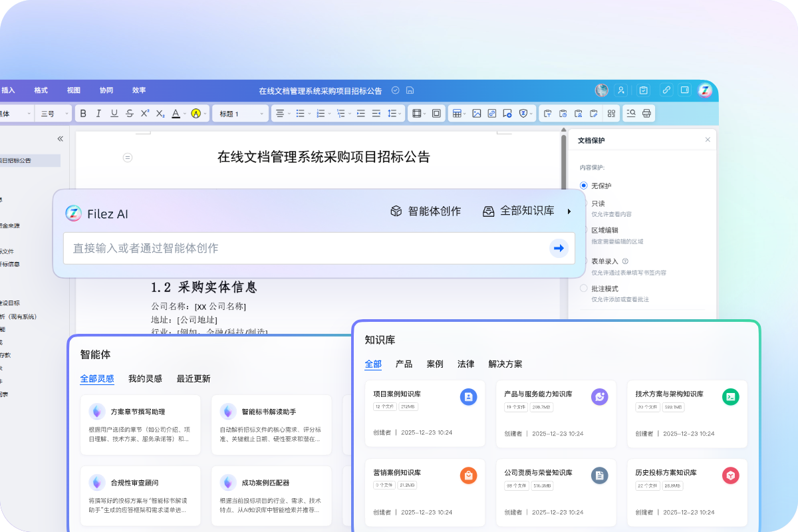Apply strikethrough text formatting
This screenshot has height=532, width=798.
point(130,114)
